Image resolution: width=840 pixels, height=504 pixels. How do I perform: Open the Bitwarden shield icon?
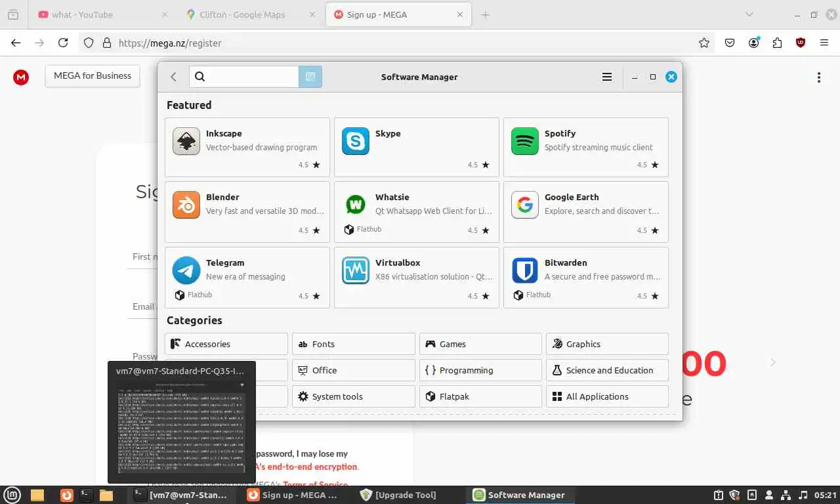(x=524, y=270)
